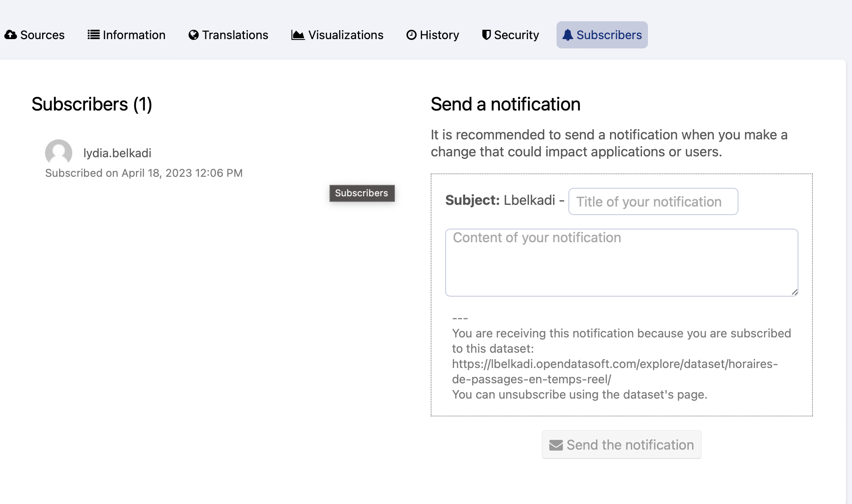
Task: Click lydia.belkadi's avatar thumbnail
Action: tap(59, 153)
